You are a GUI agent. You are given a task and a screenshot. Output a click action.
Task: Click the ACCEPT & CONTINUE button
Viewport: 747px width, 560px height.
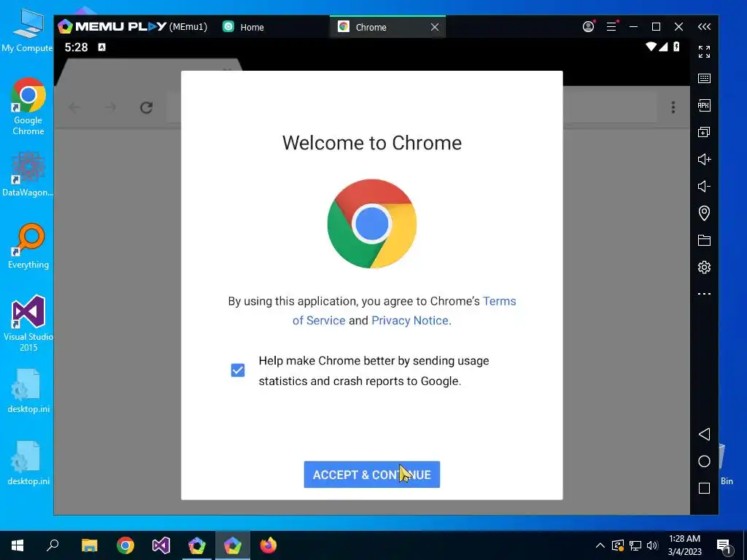tap(371, 474)
